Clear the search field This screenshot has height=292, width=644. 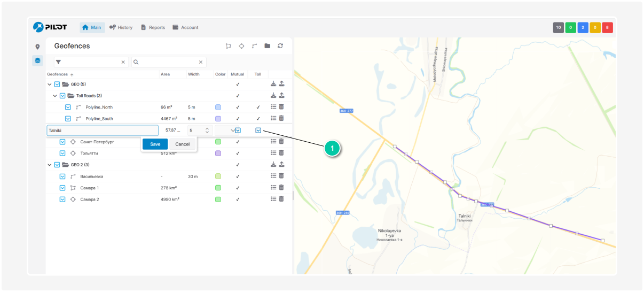coord(201,62)
